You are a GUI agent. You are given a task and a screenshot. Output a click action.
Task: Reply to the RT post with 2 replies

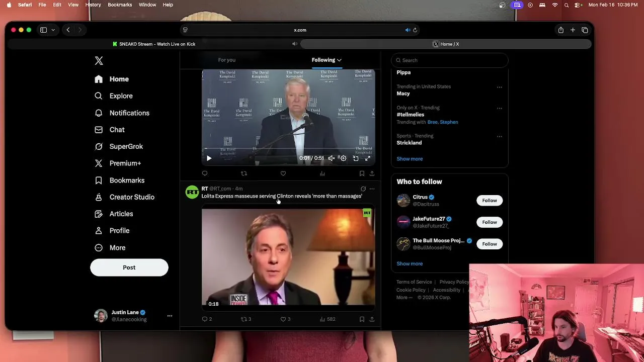[207, 319]
